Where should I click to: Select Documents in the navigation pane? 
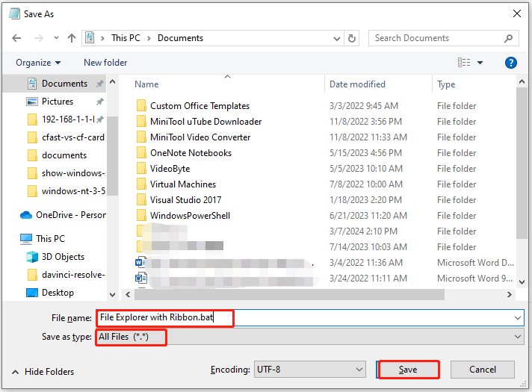point(64,84)
